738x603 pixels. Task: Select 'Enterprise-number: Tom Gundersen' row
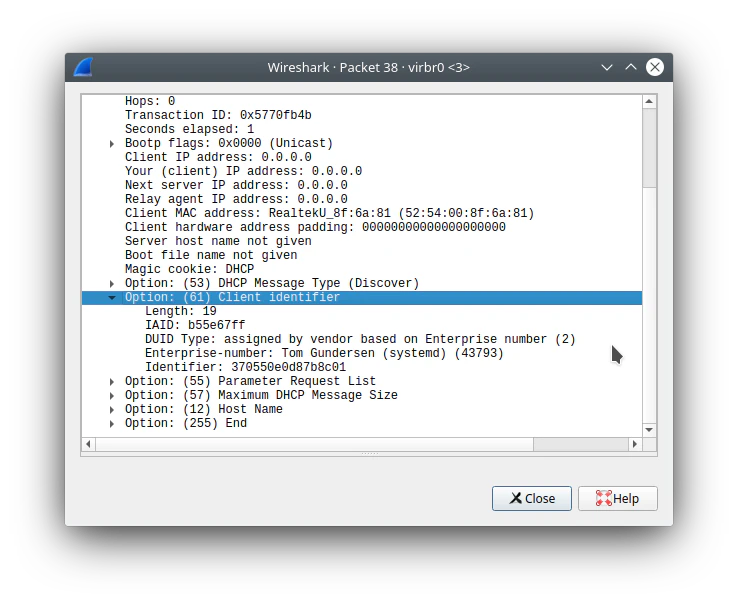tap(362, 354)
